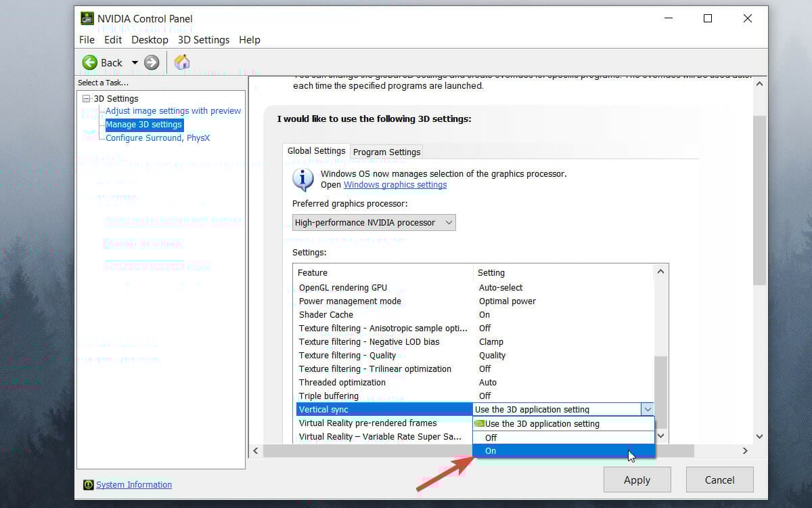Screen dimensions: 812x508
Task: Select the Vertical sync feature row
Action: (x=384, y=409)
